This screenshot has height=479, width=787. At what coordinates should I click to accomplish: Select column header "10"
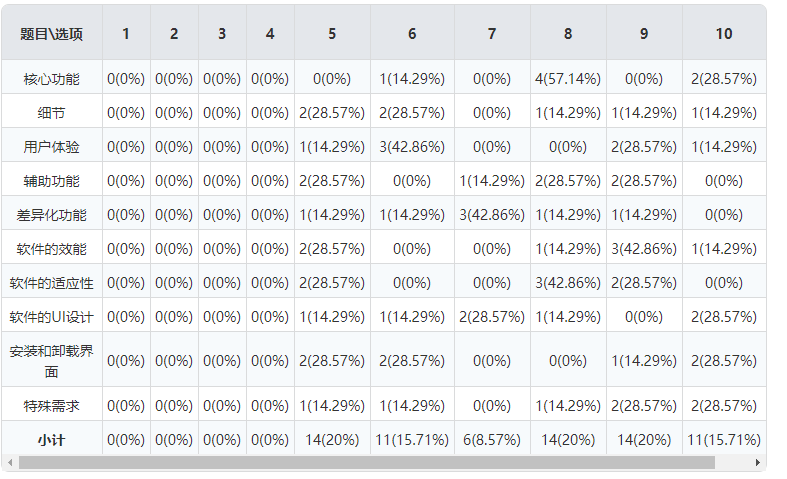(724, 34)
